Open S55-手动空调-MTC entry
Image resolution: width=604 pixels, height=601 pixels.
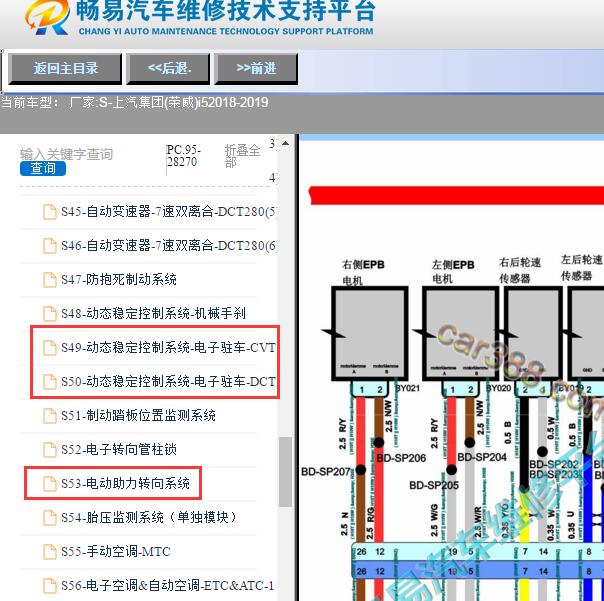pos(116,551)
